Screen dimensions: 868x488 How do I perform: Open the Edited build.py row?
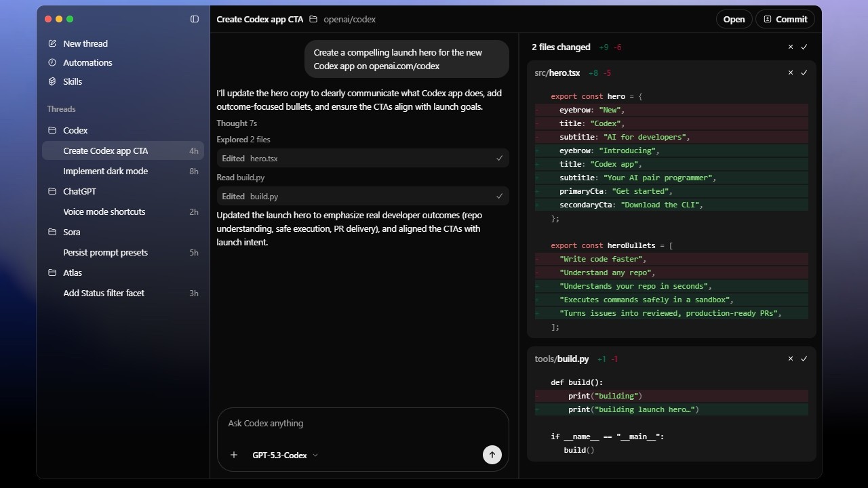pos(363,196)
